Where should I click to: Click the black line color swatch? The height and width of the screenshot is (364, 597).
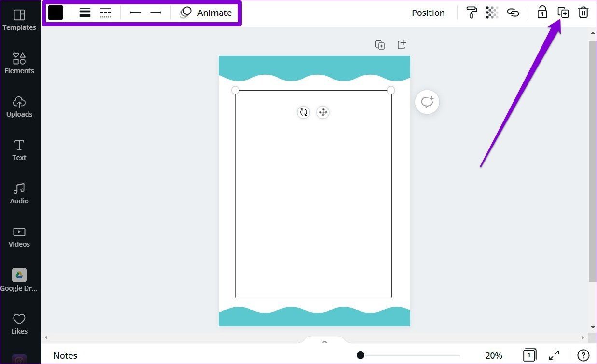point(56,13)
